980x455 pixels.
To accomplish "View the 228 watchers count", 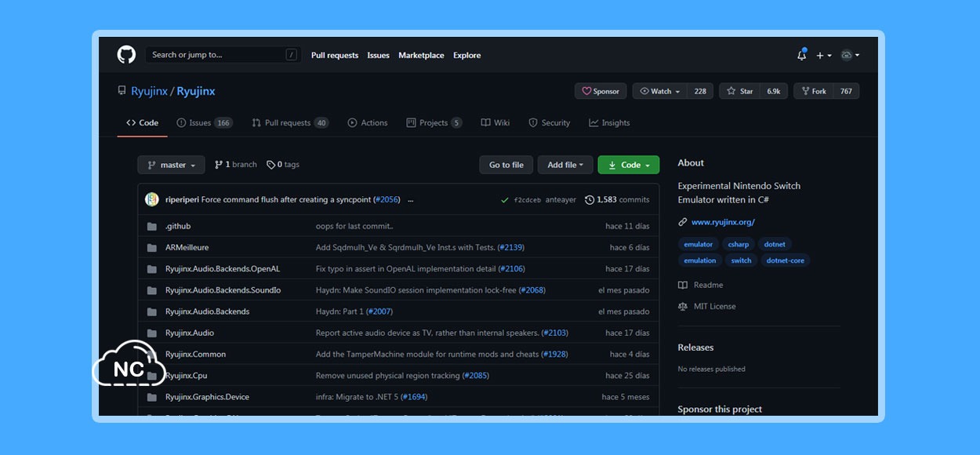I will tap(700, 91).
